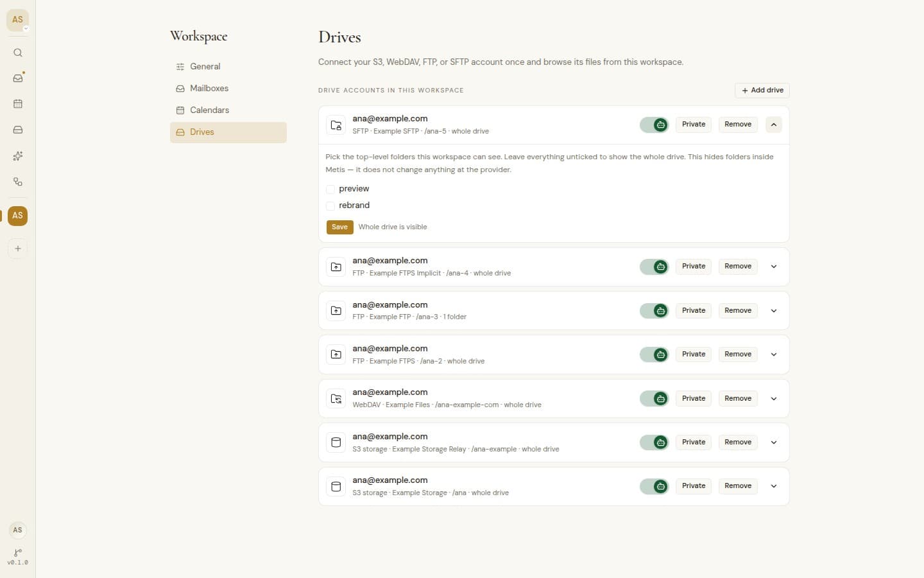The image size is (924, 578).
Task: Click the SFTP /ana-5 drive folder icon
Action: click(x=336, y=125)
